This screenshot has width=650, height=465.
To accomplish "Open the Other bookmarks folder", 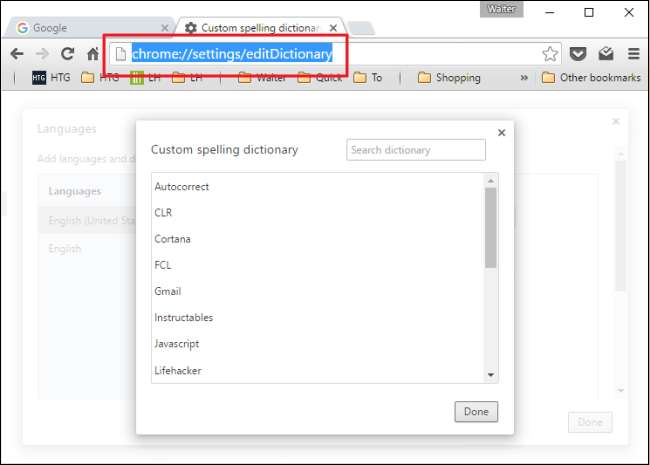I will [590, 77].
